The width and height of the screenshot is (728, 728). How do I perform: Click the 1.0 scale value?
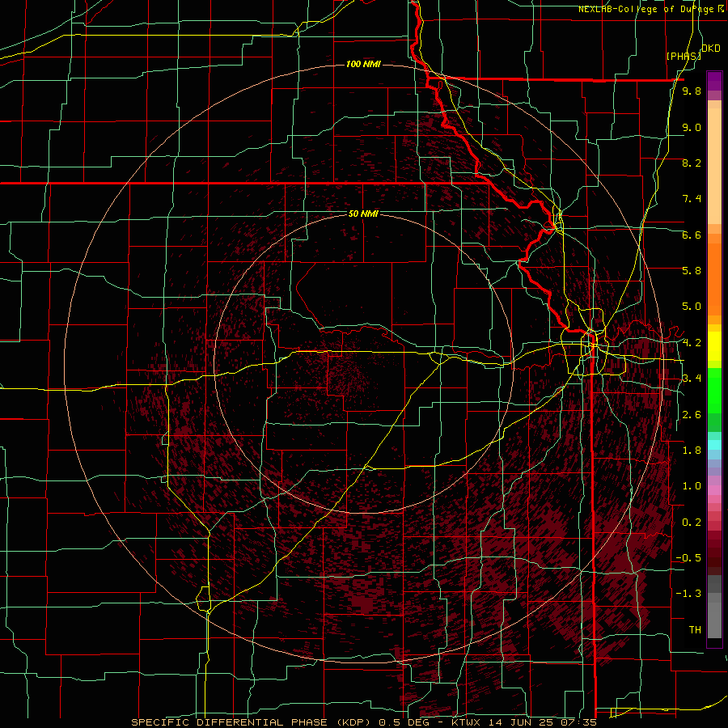[x=692, y=487]
